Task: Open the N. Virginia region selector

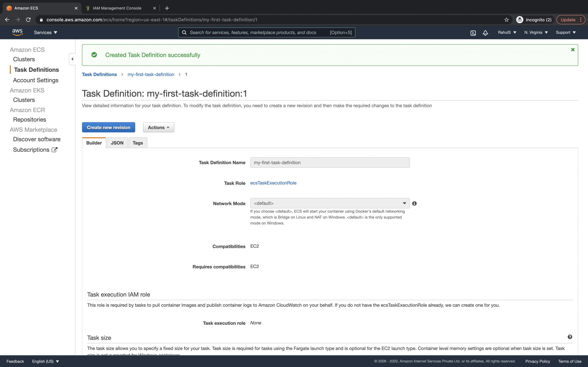Action: click(536, 32)
